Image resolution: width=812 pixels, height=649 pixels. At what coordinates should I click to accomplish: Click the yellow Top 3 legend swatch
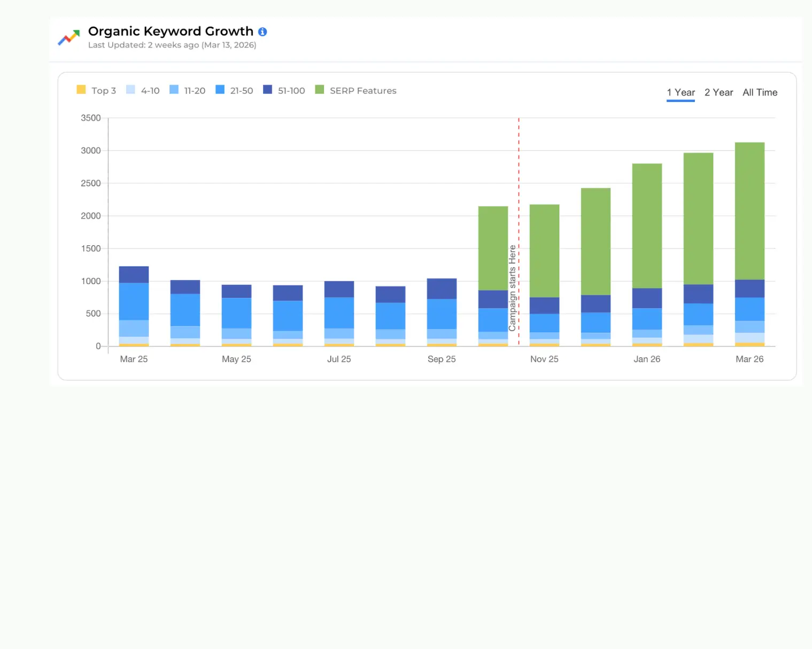point(81,90)
